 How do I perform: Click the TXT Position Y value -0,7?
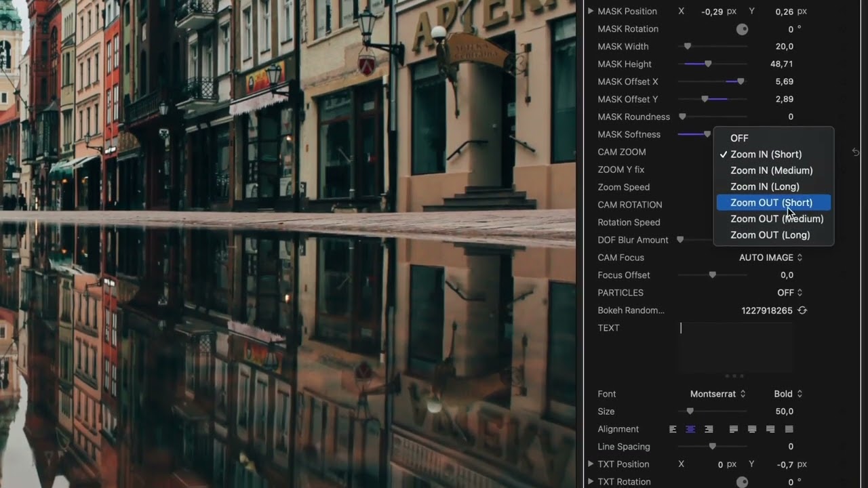pyautogui.click(x=787, y=464)
